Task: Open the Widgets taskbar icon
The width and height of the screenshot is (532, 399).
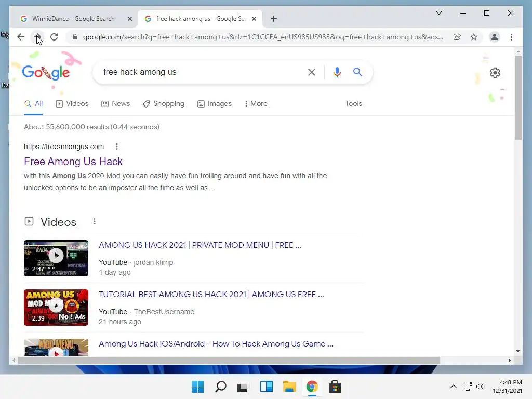Action: tap(267, 387)
